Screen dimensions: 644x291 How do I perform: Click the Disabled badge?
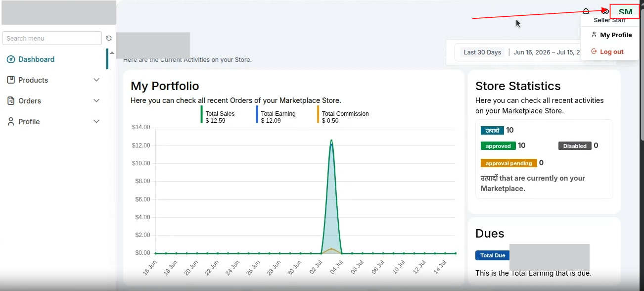(x=575, y=146)
